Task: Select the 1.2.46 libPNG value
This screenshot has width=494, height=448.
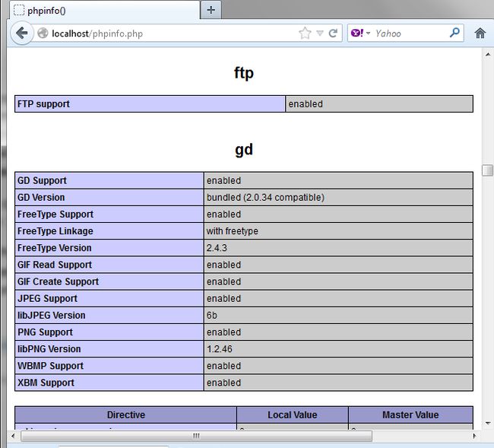Action: (220, 349)
